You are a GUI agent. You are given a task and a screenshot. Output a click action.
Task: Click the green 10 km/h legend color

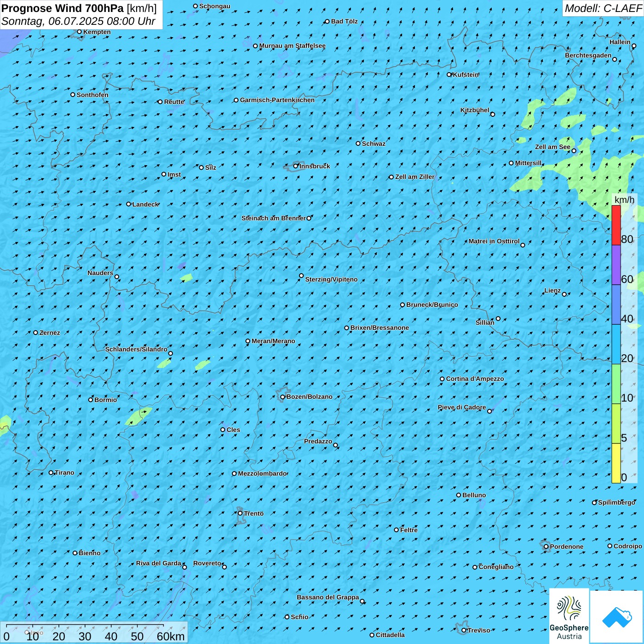click(616, 384)
